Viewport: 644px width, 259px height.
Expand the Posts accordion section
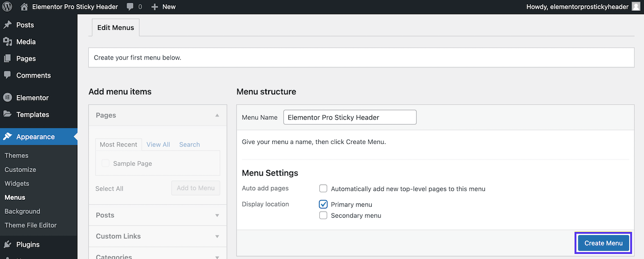[x=217, y=215]
